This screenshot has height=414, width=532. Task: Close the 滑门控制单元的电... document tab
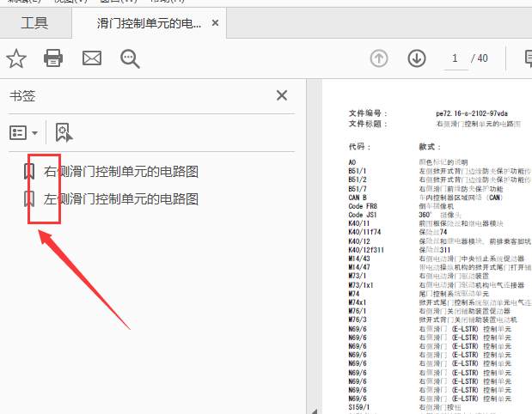(215, 23)
